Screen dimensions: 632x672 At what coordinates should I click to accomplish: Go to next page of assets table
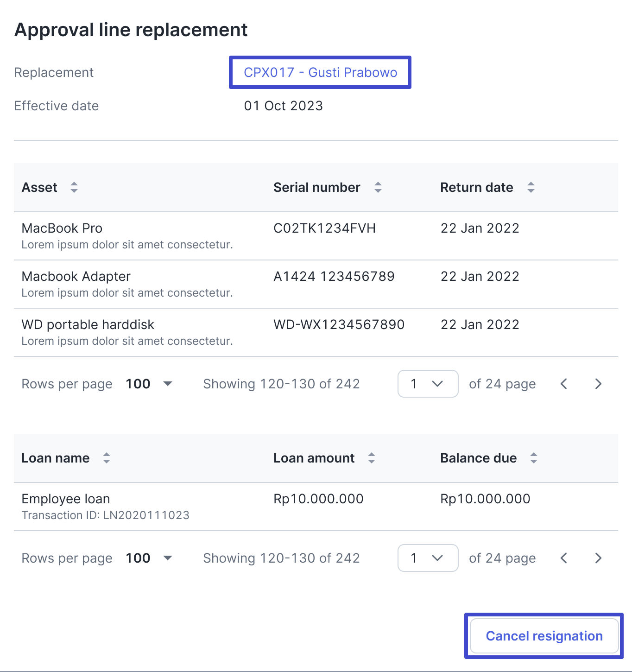(x=598, y=384)
